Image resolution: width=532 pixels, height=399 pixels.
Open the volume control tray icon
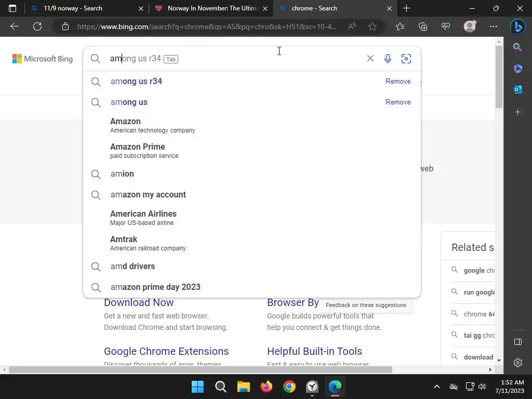tap(482, 387)
